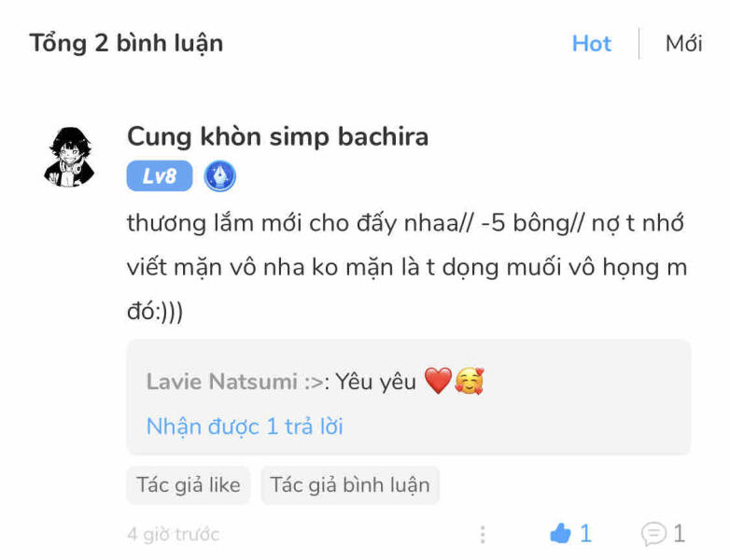Click the reply speech bubble icon

pyautogui.click(x=653, y=534)
